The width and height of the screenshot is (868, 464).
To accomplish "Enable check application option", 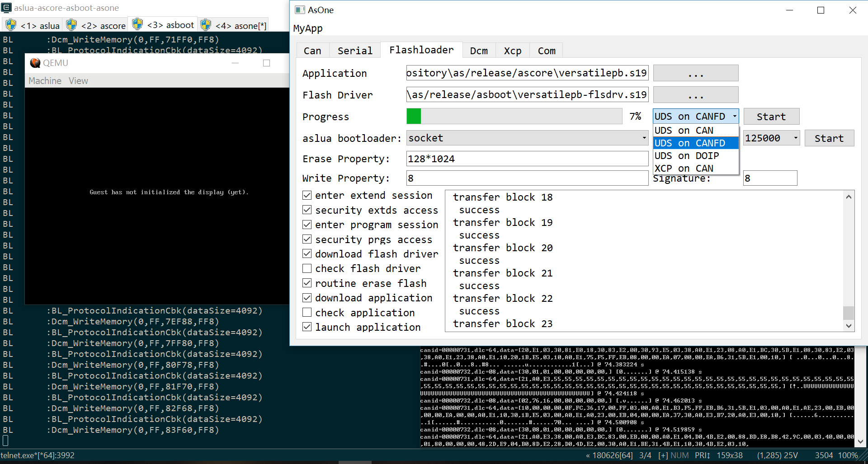I will [x=307, y=313].
